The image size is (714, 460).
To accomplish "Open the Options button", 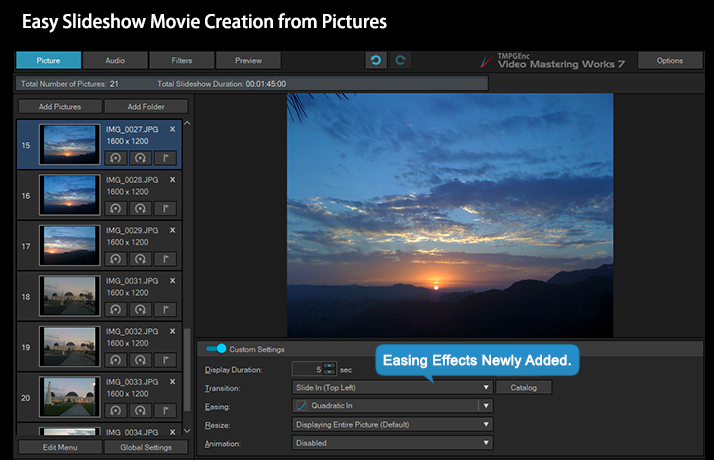I will click(670, 60).
